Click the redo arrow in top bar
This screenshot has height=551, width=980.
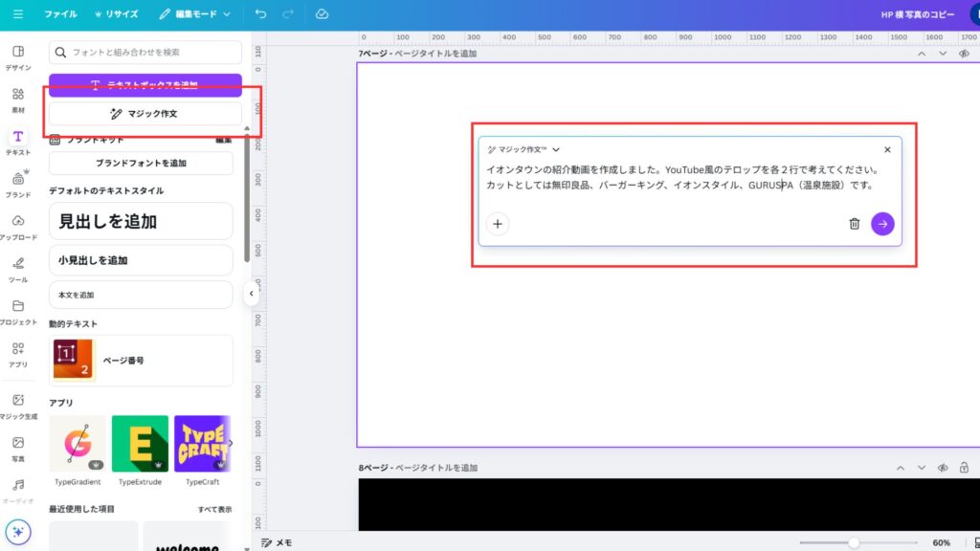click(x=289, y=14)
